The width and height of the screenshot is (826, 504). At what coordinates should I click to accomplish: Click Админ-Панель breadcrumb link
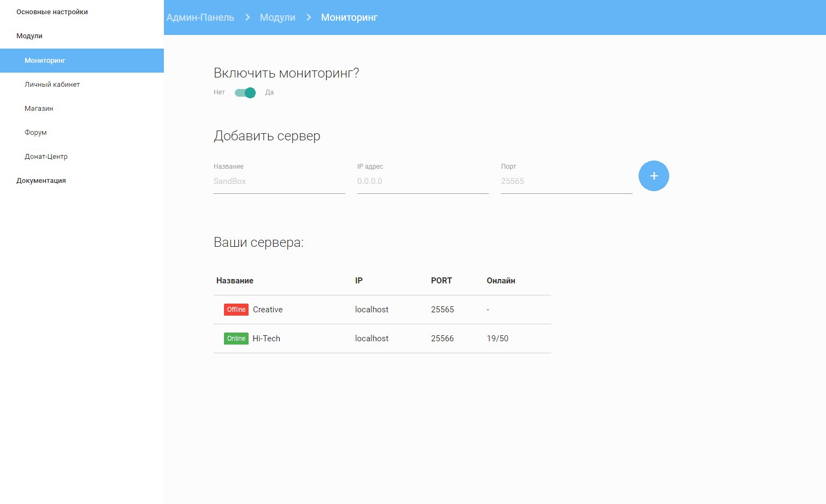coord(200,17)
